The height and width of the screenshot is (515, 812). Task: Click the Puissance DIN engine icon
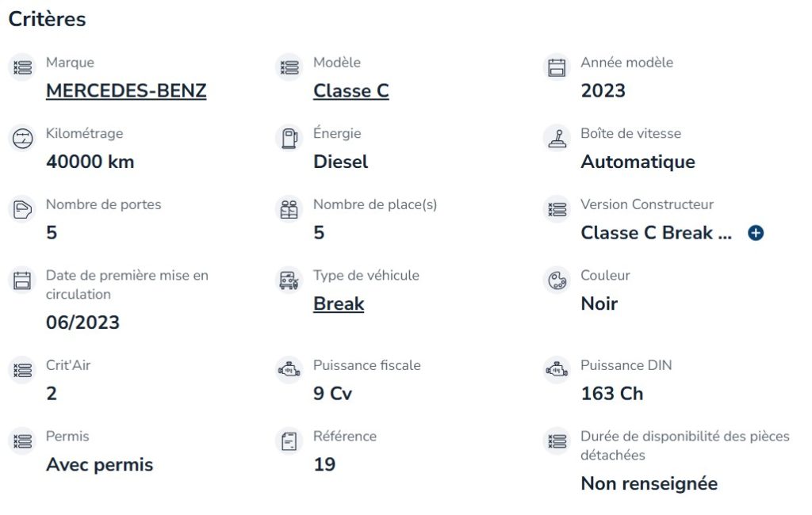click(557, 370)
